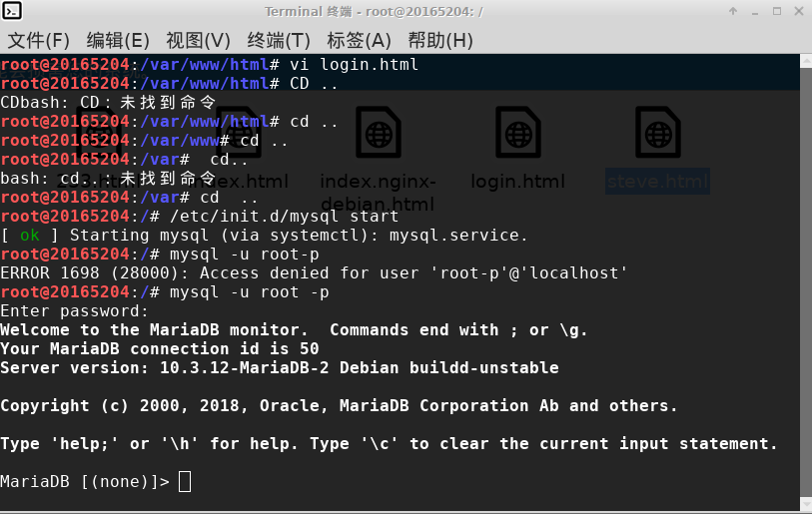Select index.nginx-debian.html file icon behind terminal

[379, 132]
